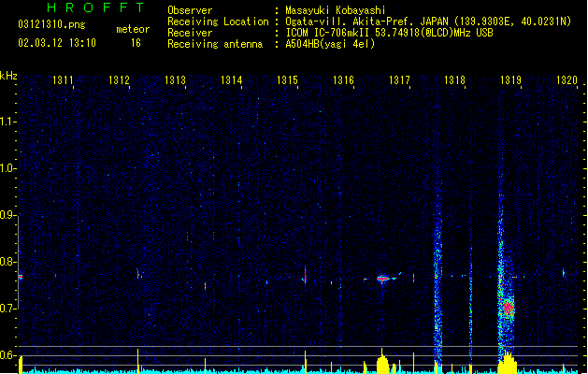Screen dimensions: 588x374
Task: Select the Ogata-vill. Akita-Pref. JAPAN location text
Action: tap(428, 22)
